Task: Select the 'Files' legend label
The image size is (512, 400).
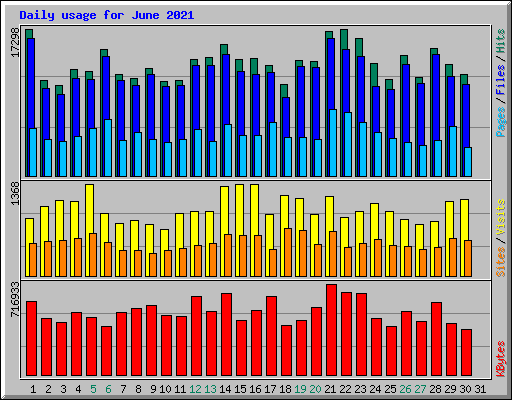Action: (500, 80)
